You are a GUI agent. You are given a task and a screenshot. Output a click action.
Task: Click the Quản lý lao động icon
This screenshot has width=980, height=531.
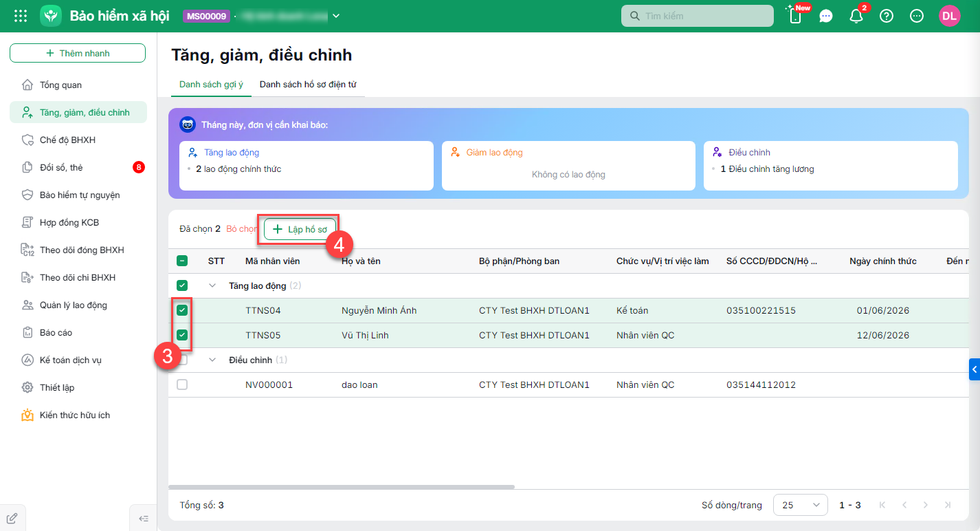27,305
